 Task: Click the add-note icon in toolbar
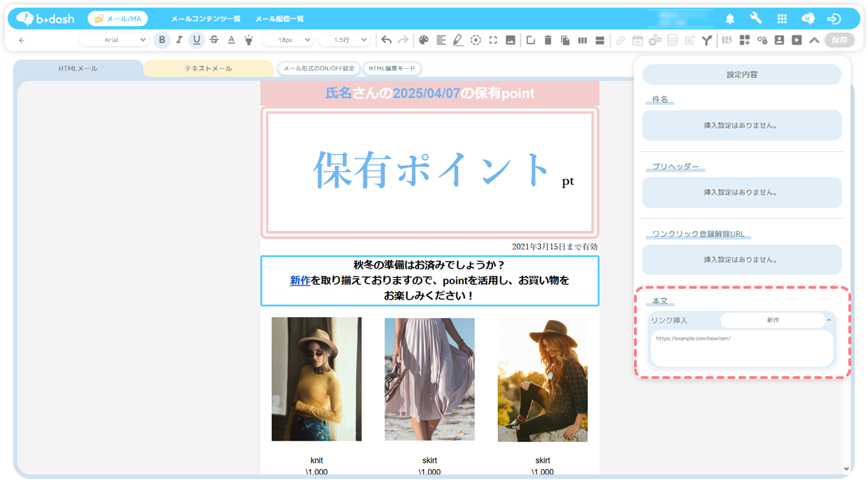(x=690, y=40)
